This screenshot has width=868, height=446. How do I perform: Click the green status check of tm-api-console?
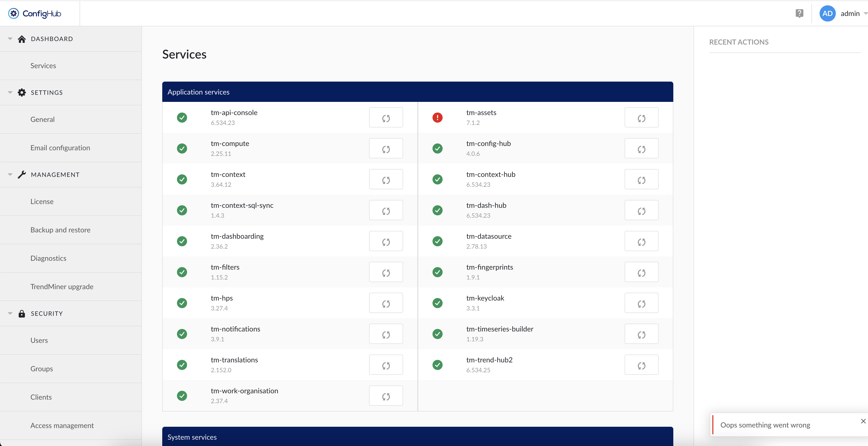coord(182,118)
